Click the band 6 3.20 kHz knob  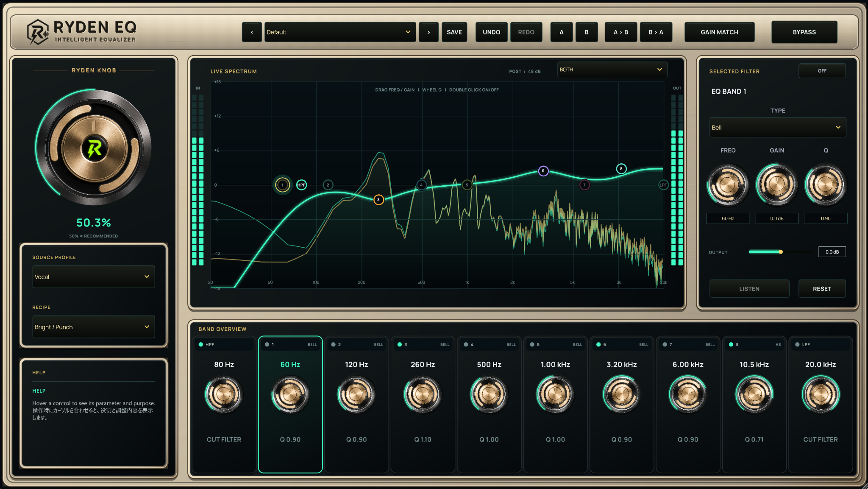622,395
